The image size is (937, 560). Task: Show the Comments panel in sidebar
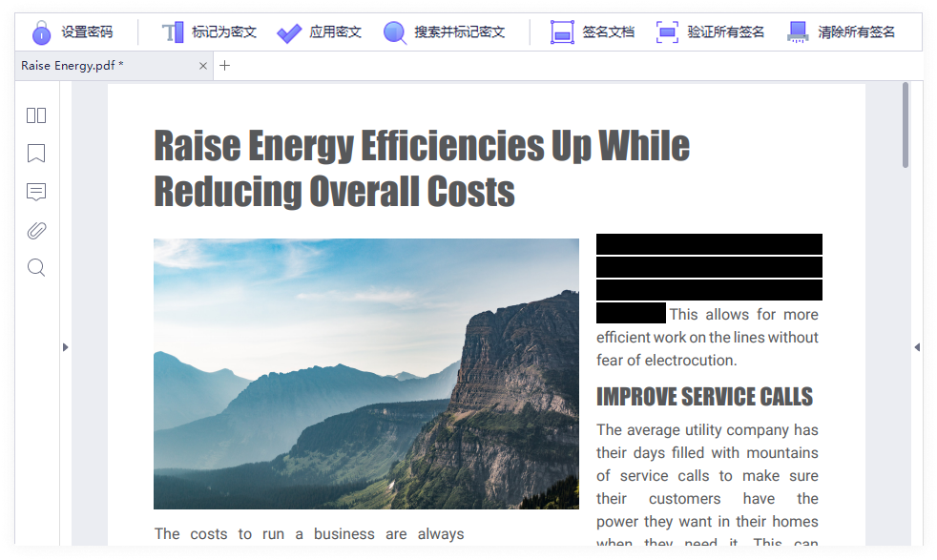click(36, 192)
